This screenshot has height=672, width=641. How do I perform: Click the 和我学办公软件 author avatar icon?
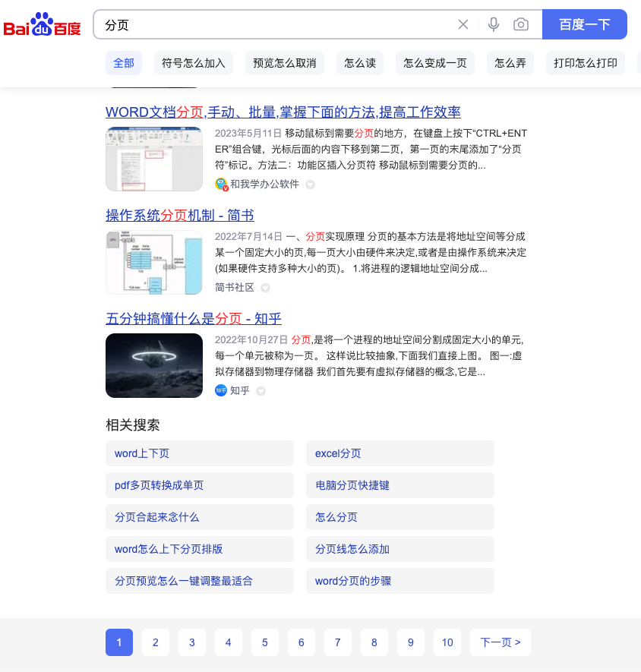(x=221, y=184)
